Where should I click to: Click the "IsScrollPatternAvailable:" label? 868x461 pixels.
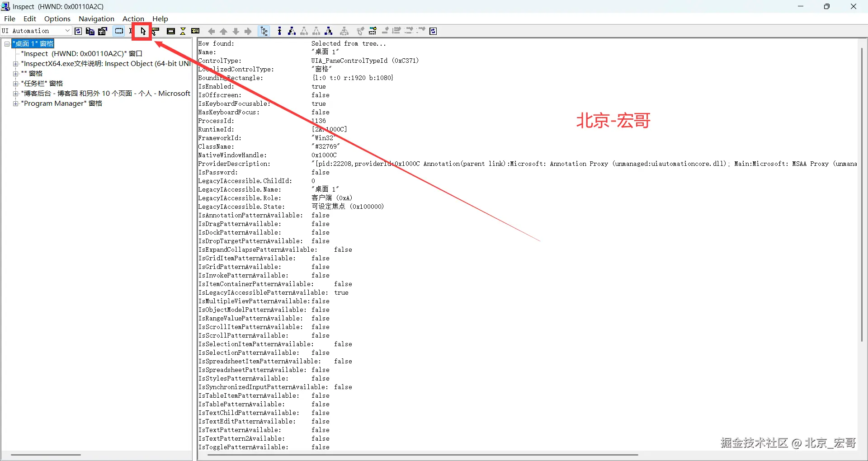[x=243, y=336]
